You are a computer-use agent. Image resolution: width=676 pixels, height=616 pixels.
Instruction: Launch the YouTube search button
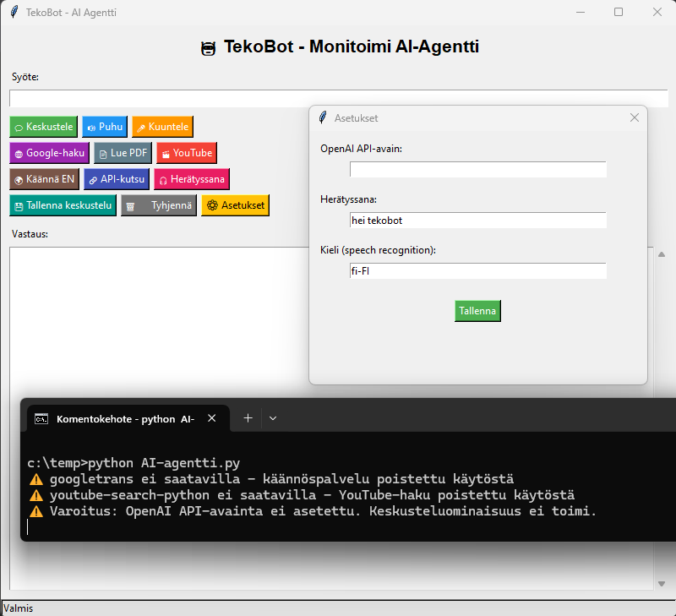coord(186,153)
